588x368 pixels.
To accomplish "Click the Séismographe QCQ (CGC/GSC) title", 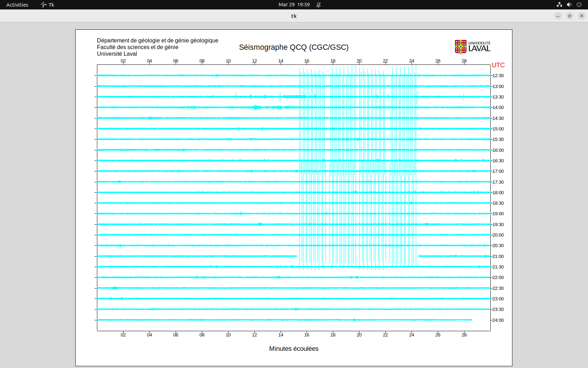I will pyautogui.click(x=294, y=47).
